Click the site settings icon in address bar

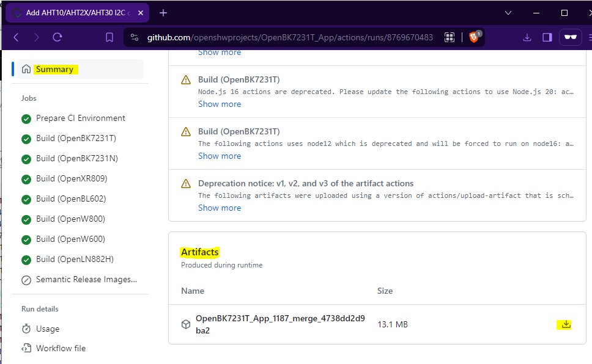pyautogui.click(x=135, y=37)
